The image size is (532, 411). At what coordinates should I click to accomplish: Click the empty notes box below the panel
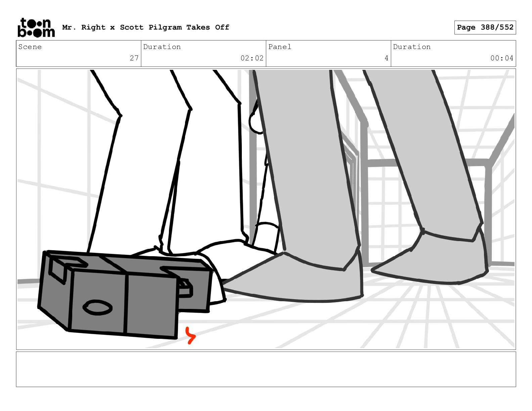(266, 369)
